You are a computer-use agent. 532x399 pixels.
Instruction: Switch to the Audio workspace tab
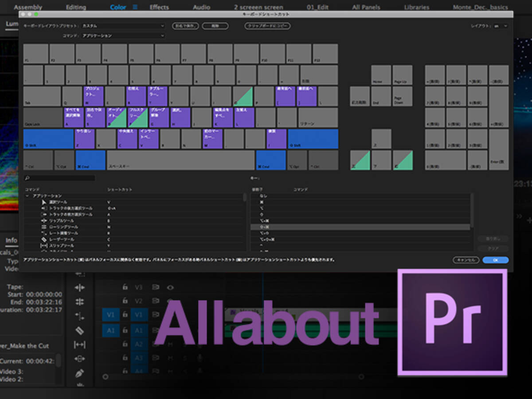pyautogui.click(x=201, y=7)
